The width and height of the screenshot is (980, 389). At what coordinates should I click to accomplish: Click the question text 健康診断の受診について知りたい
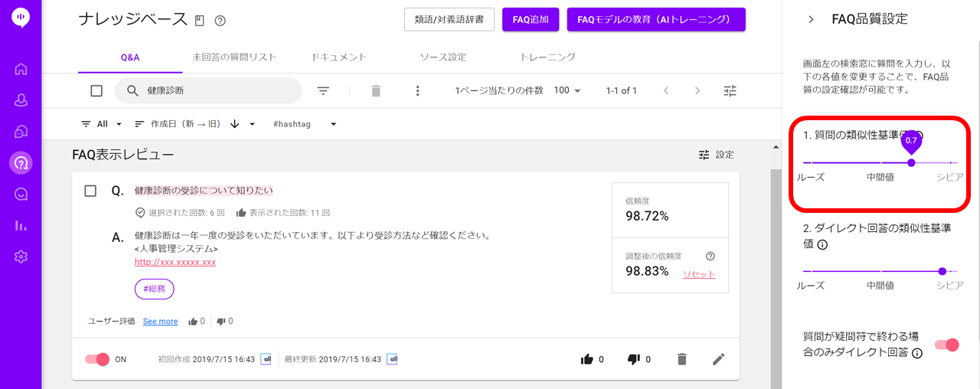204,191
